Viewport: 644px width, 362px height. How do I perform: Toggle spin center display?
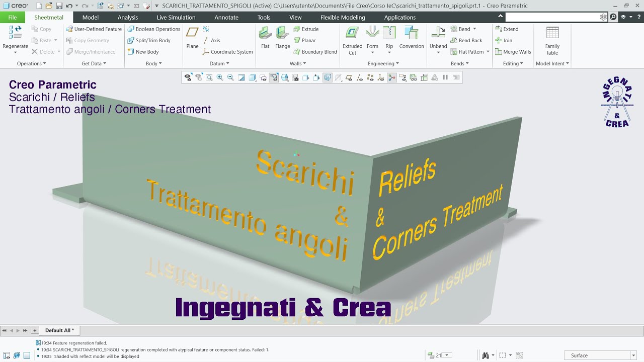(391, 77)
